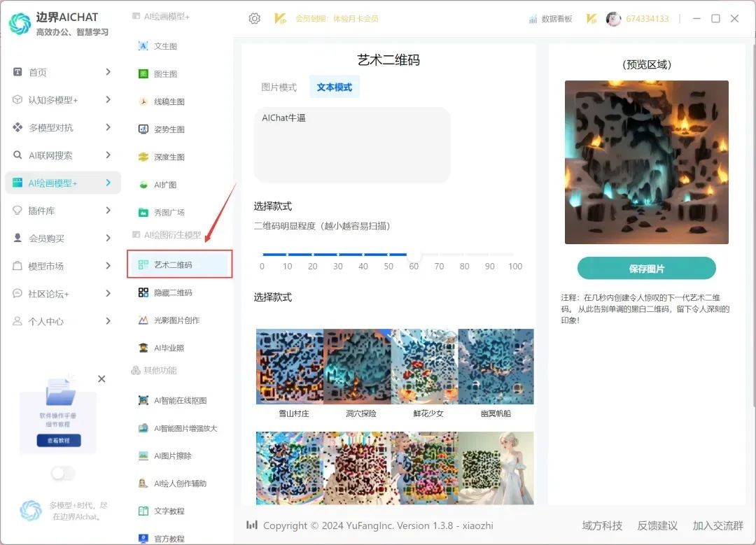Choose the 雪山村庄 style thumbnail
The height and width of the screenshot is (545, 756).
pyautogui.click(x=290, y=367)
